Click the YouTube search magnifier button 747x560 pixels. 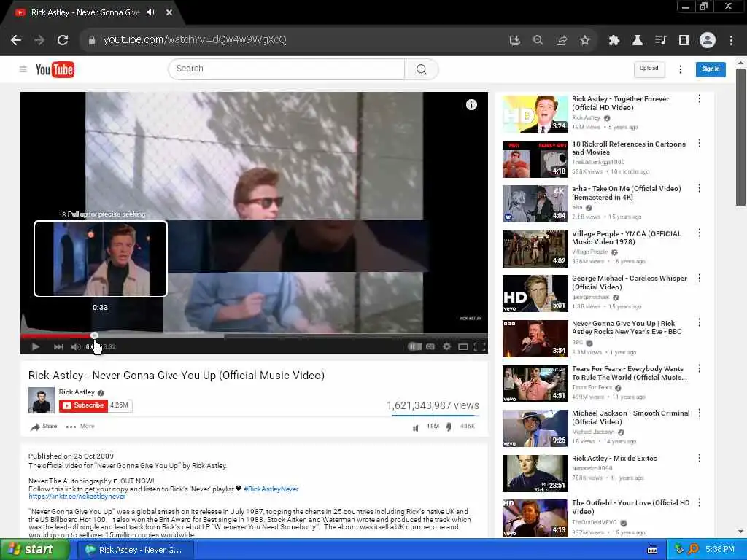coord(421,69)
